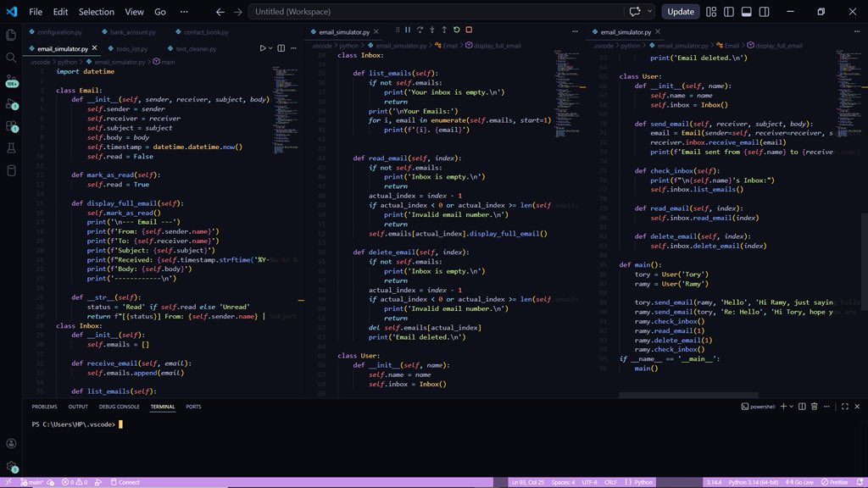Toggle the Primary Side Bar
The height and width of the screenshot is (488, 868).
[x=729, y=12]
